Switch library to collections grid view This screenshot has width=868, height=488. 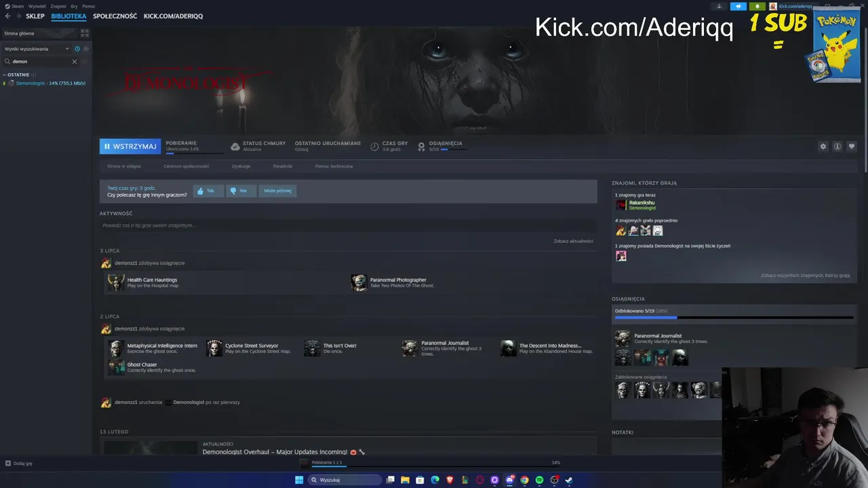(x=85, y=33)
